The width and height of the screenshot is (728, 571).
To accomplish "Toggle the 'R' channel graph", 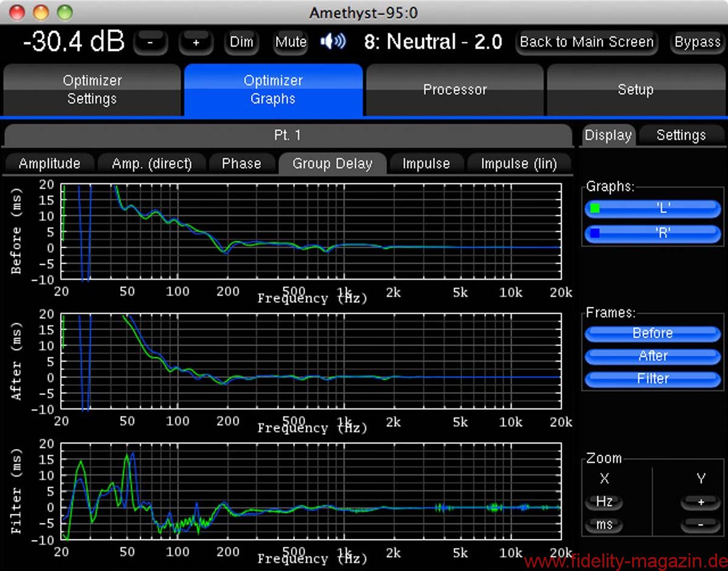I will pyautogui.click(x=652, y=233).
